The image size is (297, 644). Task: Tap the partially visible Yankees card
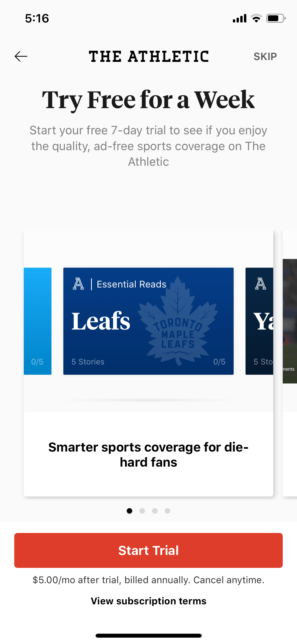[259, 321]
